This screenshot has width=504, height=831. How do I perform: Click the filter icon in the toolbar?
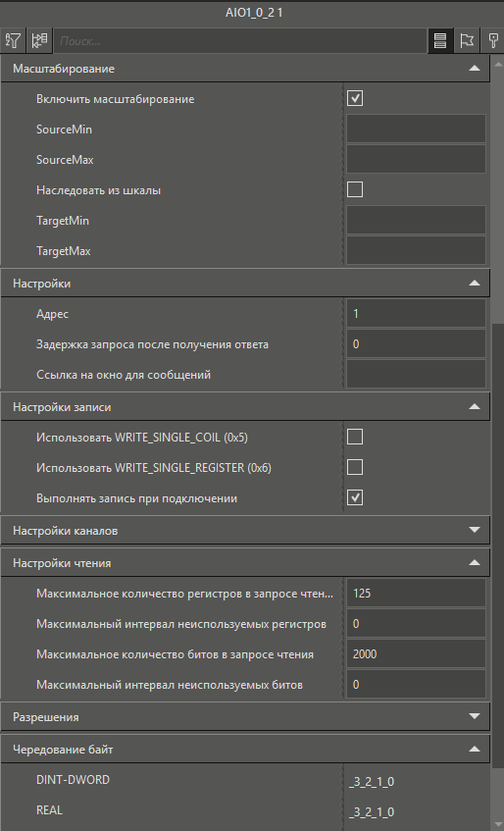[13, 40]
